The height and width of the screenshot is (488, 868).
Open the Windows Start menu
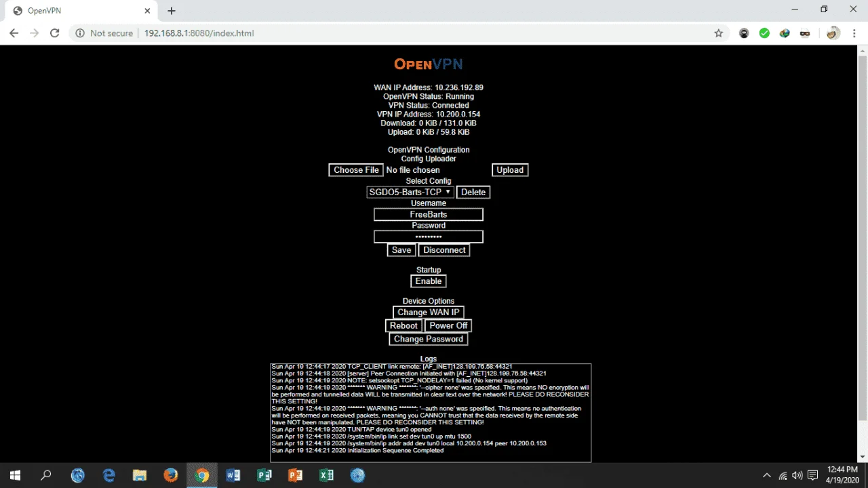[15, 476]
